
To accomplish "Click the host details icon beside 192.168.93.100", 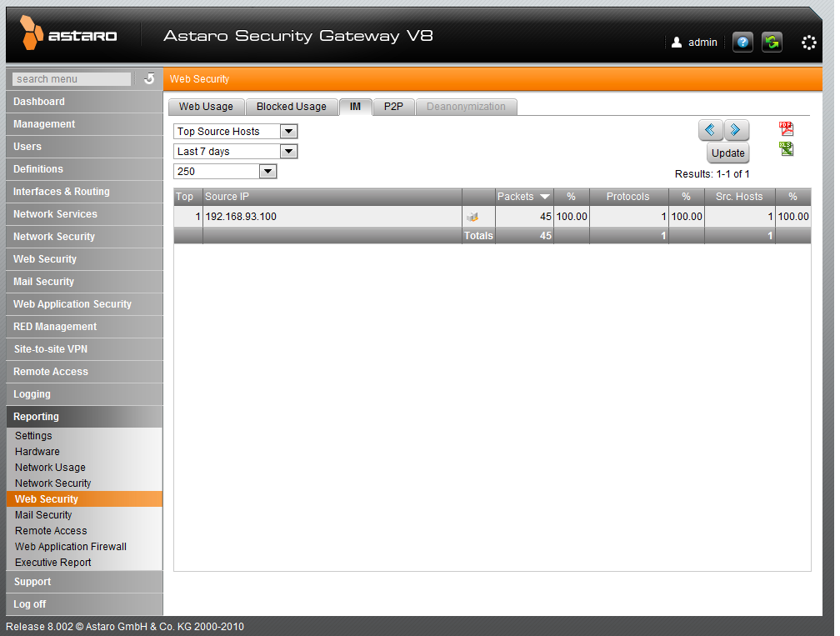I will (472, 217).
